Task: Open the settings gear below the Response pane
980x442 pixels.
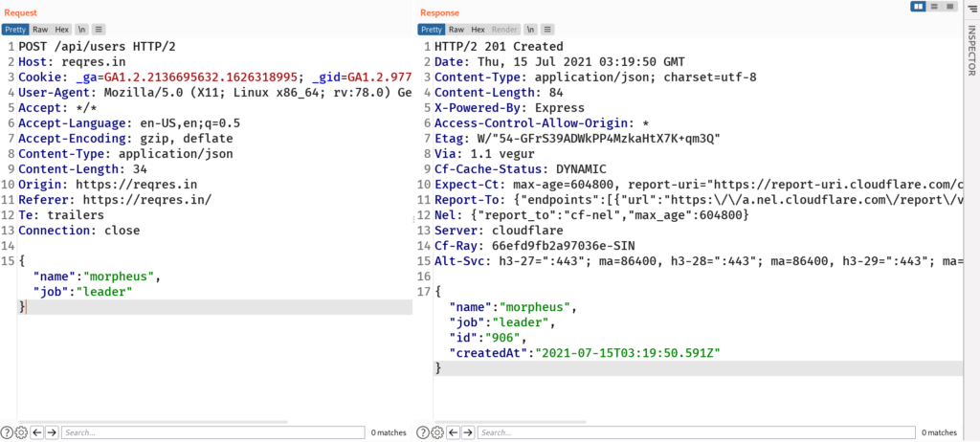Action: click(x=436, y=432)
